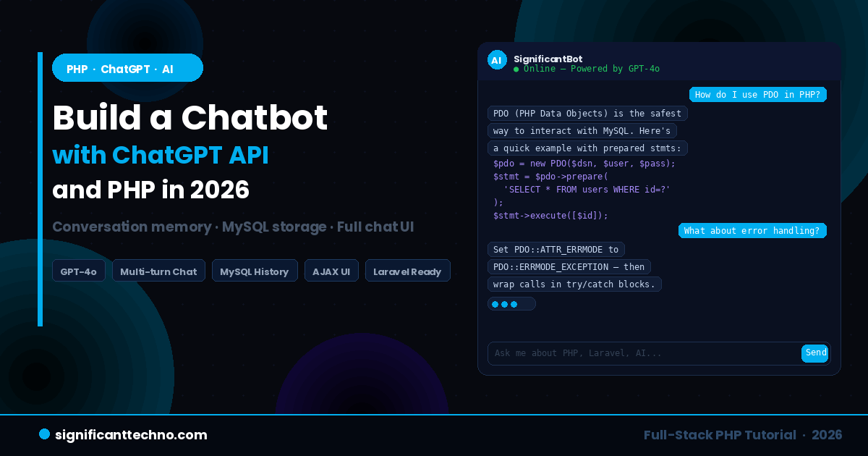Viewport: 868px width, 456px height.
Task: Select the MySQL History tag
Action: tap(255, 271)
